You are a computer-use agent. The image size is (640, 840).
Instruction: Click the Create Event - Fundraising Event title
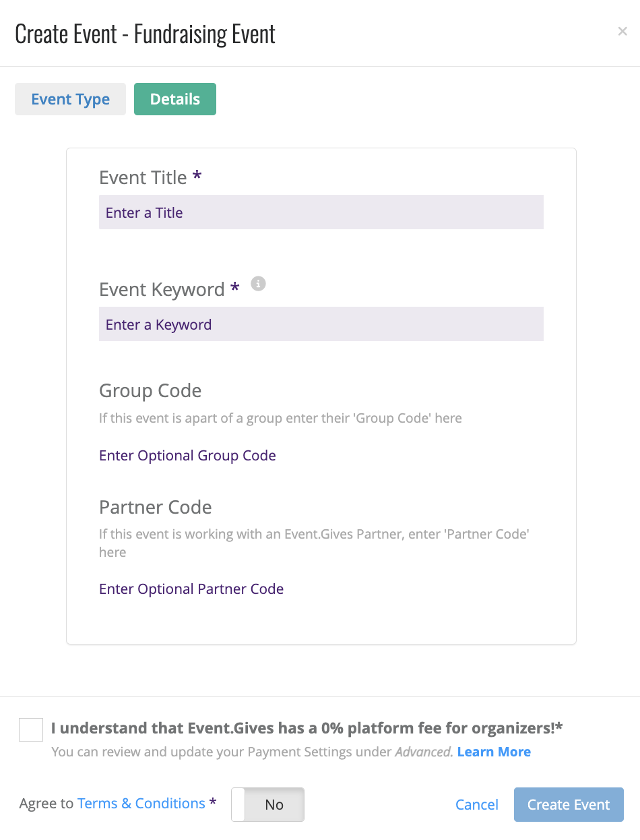click(x=146, y=34)
